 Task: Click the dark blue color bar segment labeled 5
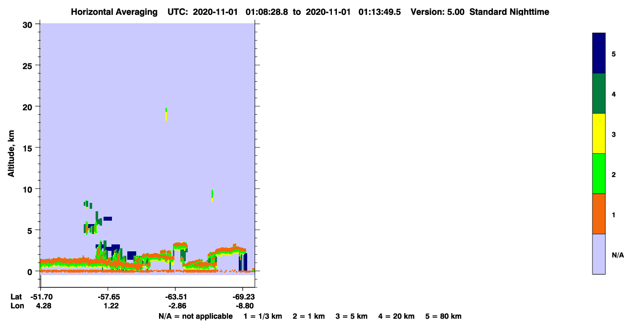coord(599,53)
